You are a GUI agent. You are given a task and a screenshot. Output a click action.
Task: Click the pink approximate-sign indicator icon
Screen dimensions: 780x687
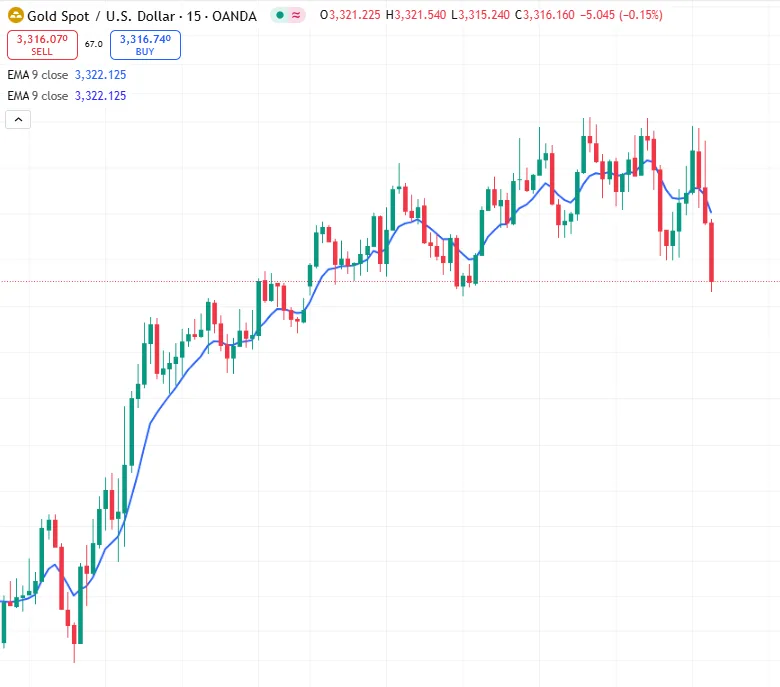point(297,16)
